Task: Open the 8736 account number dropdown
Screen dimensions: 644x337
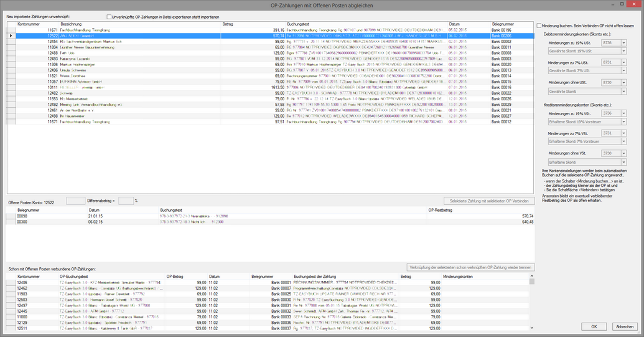Action: 623,43
